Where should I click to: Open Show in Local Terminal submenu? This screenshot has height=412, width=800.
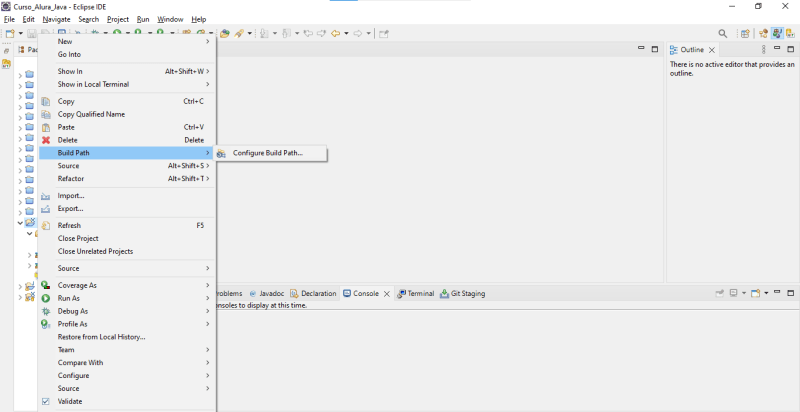(x=128, y=84)
